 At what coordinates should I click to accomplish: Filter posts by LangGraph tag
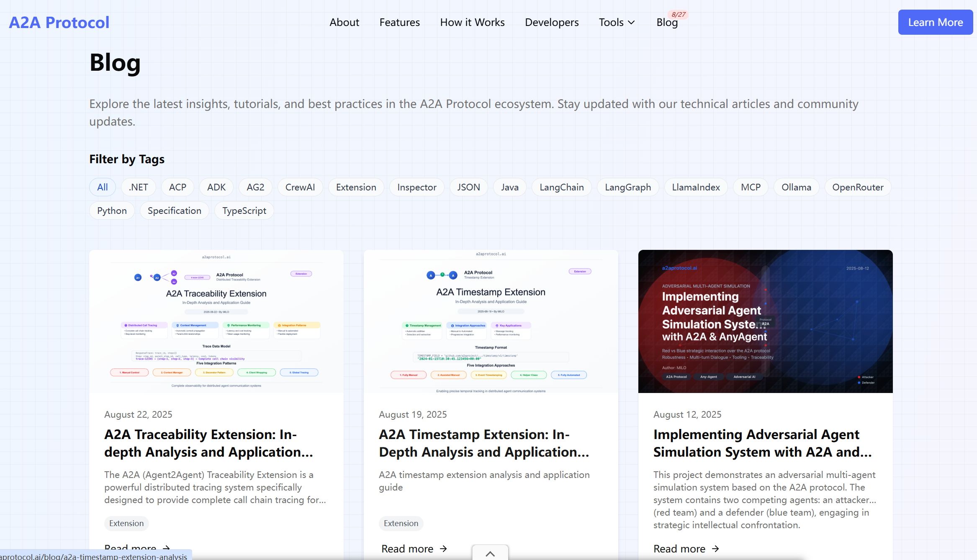[x=628, y=187]
